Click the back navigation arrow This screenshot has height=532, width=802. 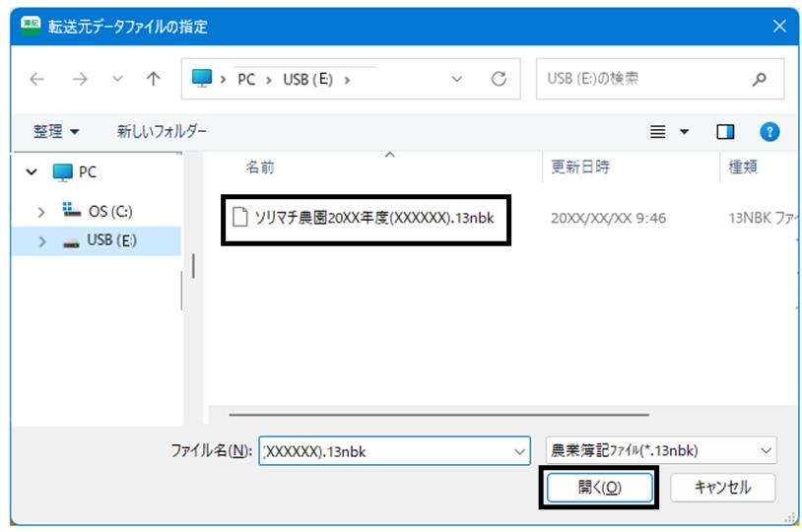pyautogui.click(x=36, y=79)
